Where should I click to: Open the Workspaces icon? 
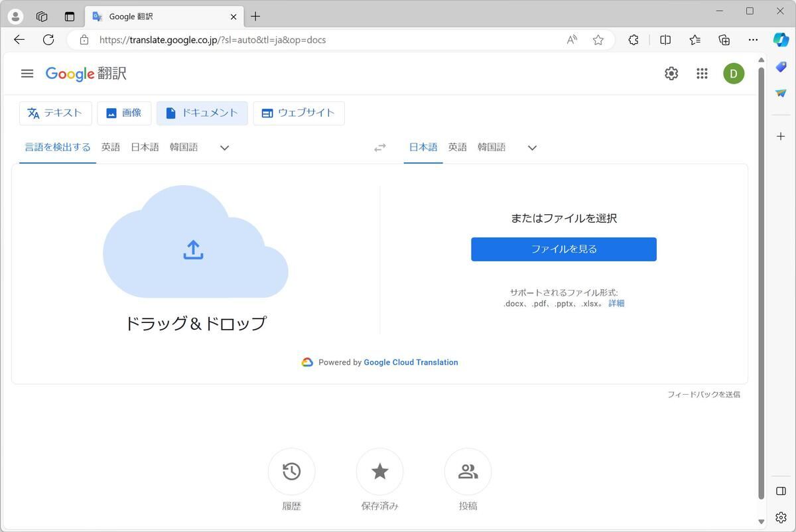(42, 17)
